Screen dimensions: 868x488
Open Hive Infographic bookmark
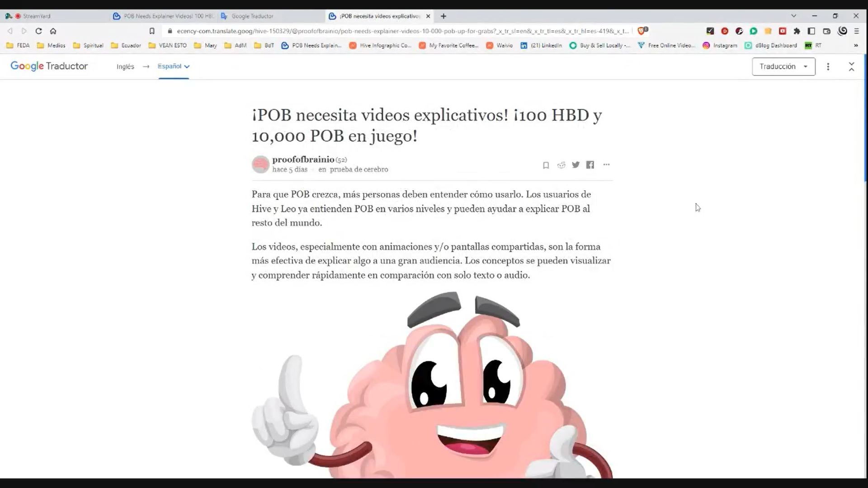[x=380, y=45]
